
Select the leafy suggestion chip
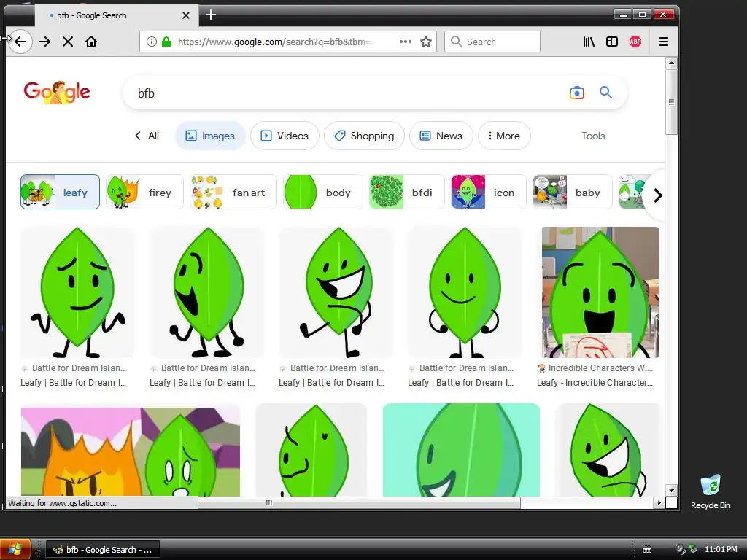click(60, 192)
